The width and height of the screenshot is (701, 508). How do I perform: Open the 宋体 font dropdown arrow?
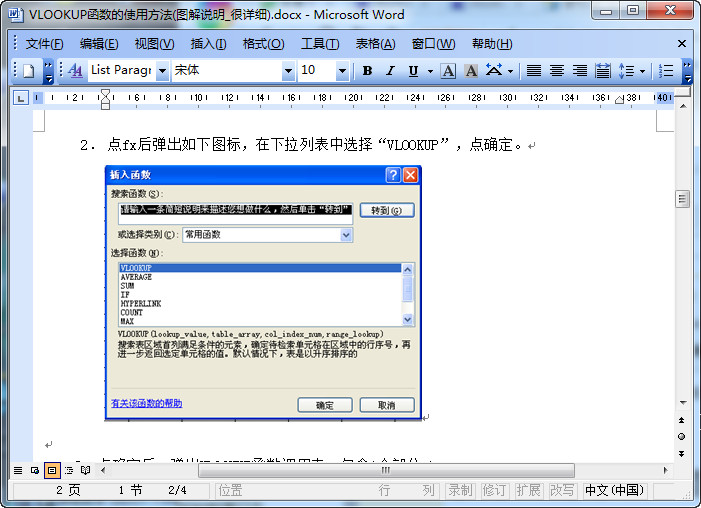click(288, 71)
